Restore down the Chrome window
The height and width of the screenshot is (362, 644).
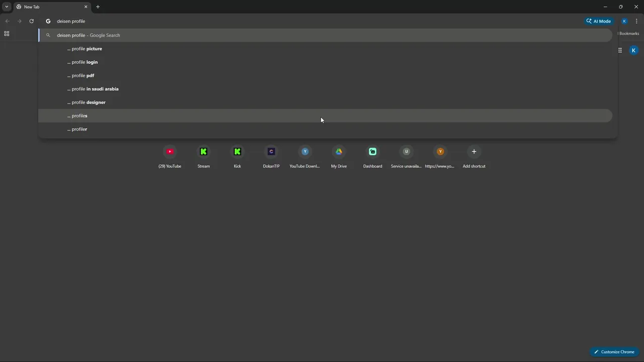pos(621,7)
